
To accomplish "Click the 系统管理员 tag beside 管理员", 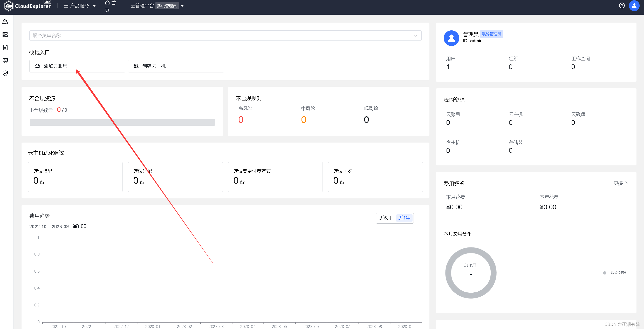I will [491, 34].
